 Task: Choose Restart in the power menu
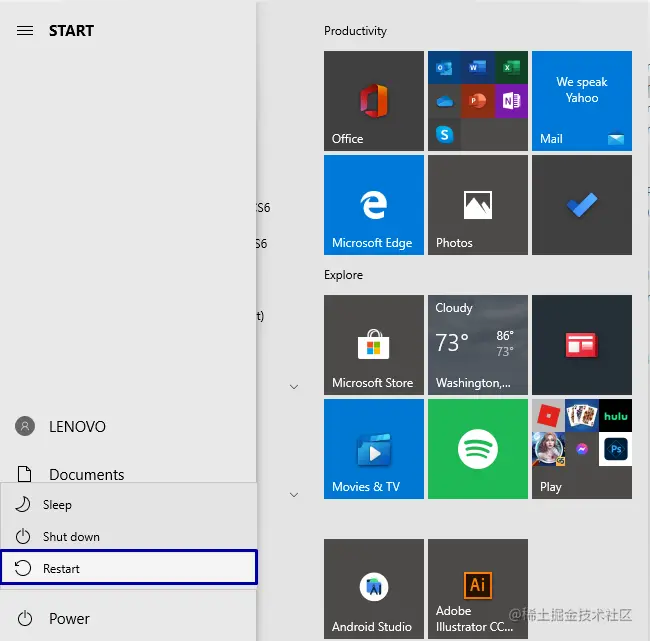click(129, 568)
